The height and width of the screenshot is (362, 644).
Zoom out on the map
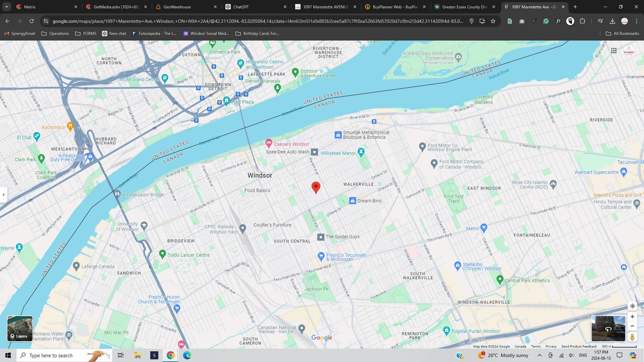pos(632,326)
